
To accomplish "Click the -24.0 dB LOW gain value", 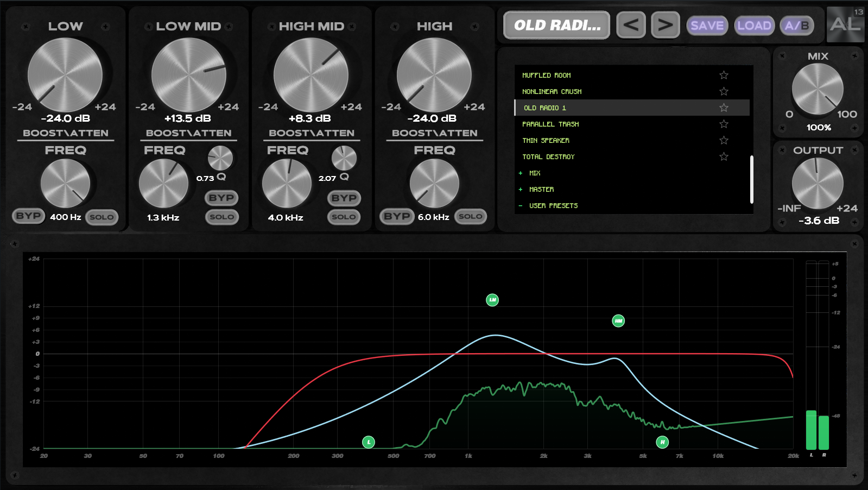I will (x=66, y=118).
